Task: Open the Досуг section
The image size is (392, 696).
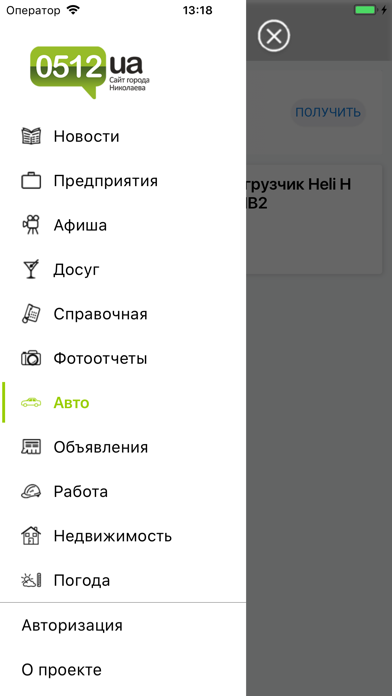Action: point(123,269)
